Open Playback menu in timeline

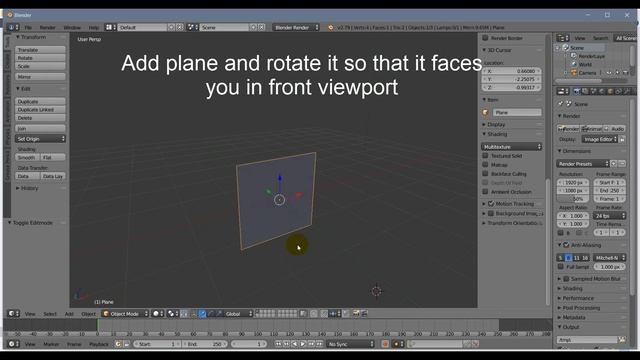99,344
